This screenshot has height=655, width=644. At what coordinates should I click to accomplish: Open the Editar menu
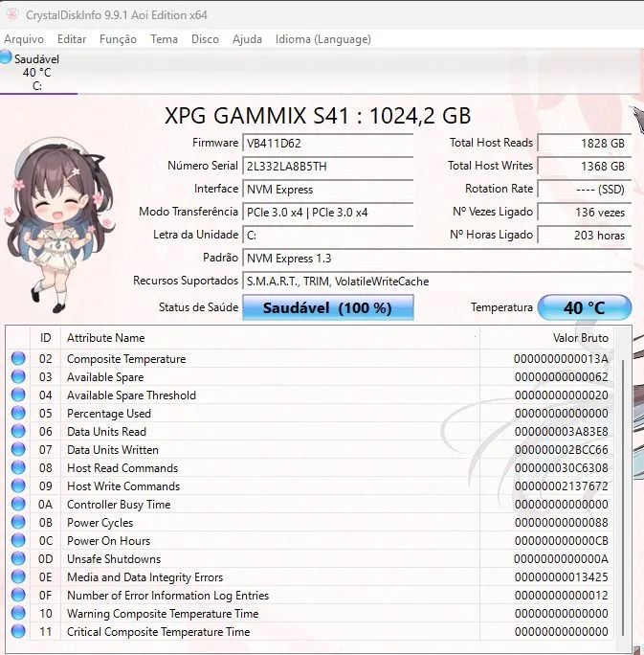[x=72, y=39]
